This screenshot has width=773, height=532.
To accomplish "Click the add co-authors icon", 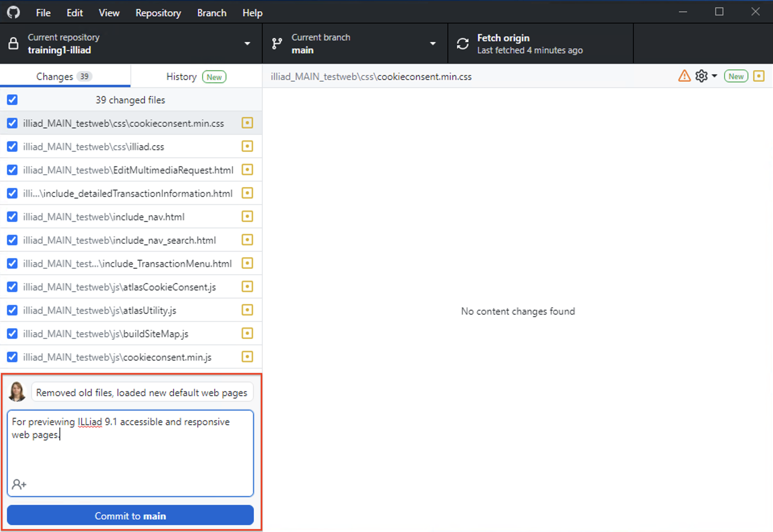I will click(x=19, y=484).
